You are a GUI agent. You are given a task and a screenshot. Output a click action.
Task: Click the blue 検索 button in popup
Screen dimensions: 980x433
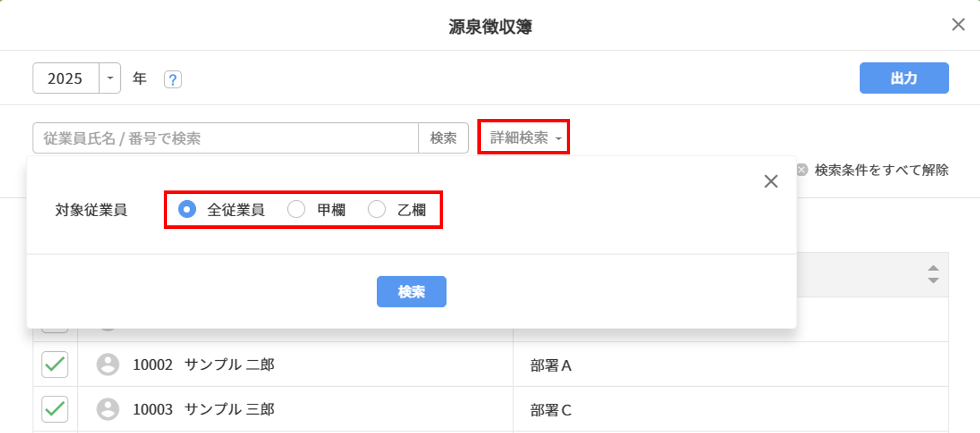[x=411, y=292]
